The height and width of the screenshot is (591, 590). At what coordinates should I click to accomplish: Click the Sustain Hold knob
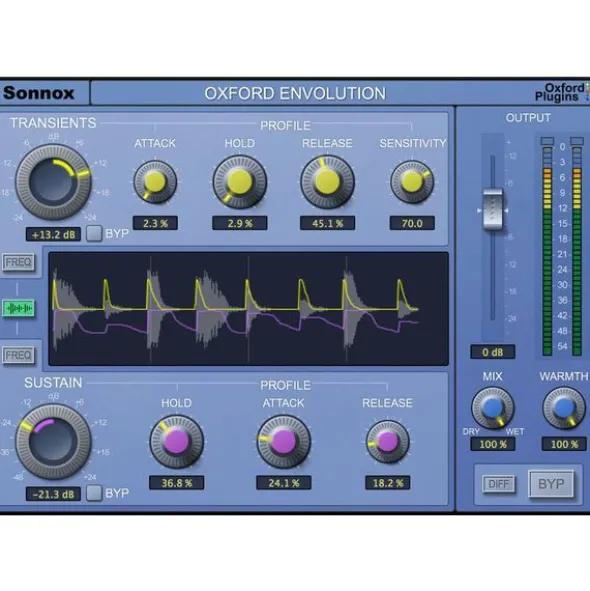pyautogui.click(x=176, y=441)
